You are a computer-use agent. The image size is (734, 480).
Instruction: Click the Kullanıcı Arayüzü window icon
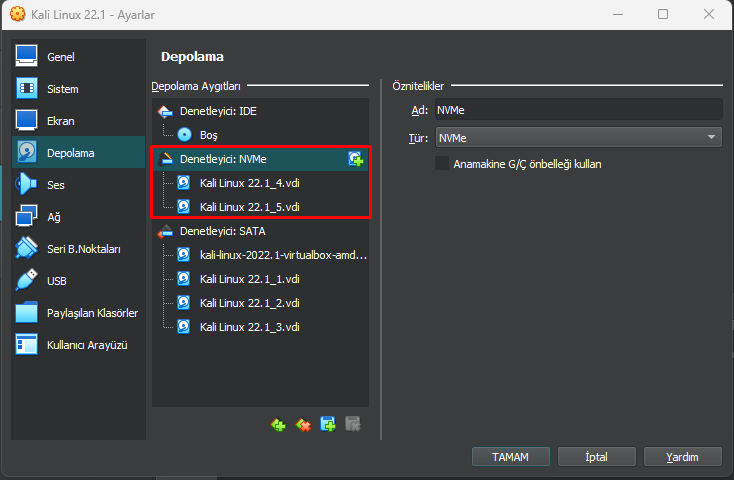click(27, 344)
